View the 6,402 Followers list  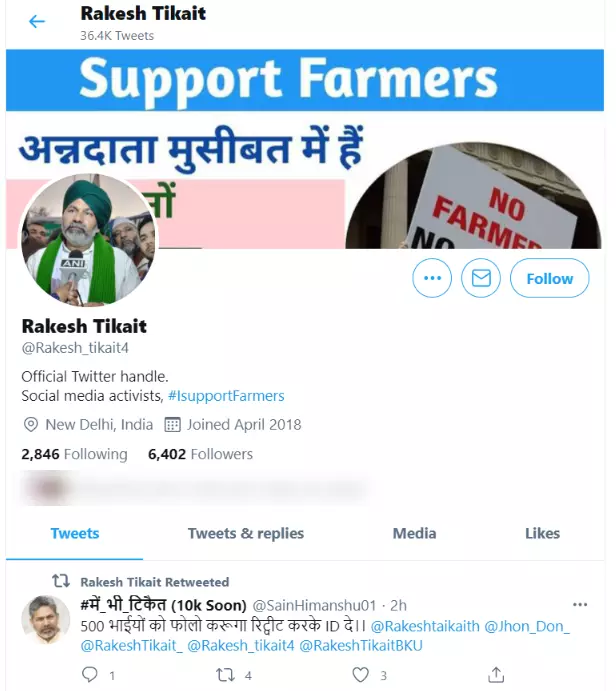pyautogui.click(x=200, y=454)
